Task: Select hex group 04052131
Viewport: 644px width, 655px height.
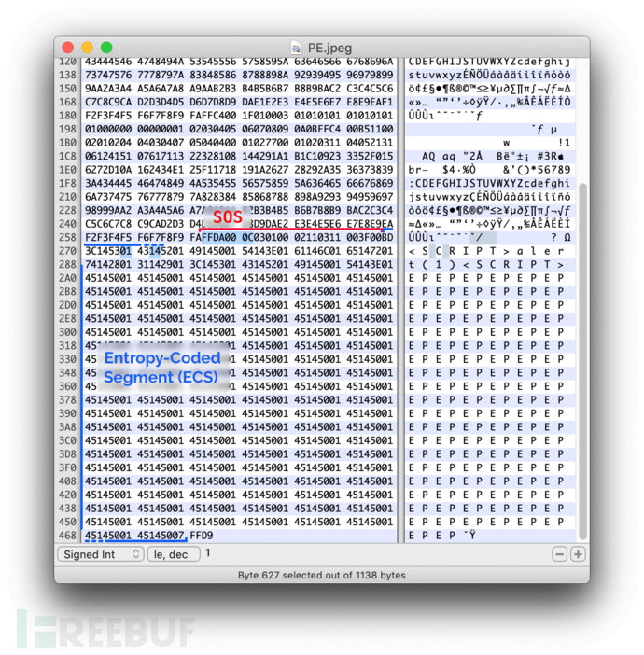Action: [x=370, y=143]
